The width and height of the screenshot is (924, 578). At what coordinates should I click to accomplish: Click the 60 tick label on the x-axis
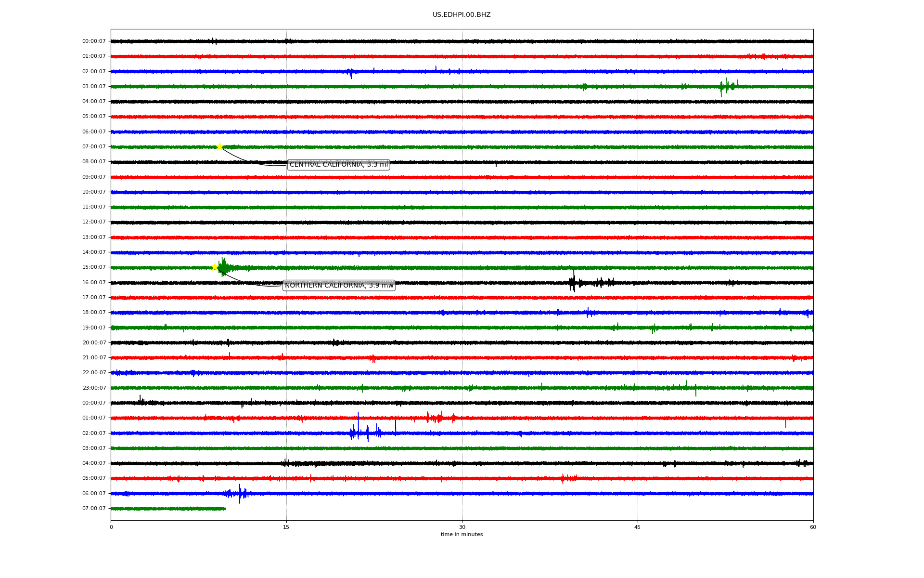click(x=813, y=527)
